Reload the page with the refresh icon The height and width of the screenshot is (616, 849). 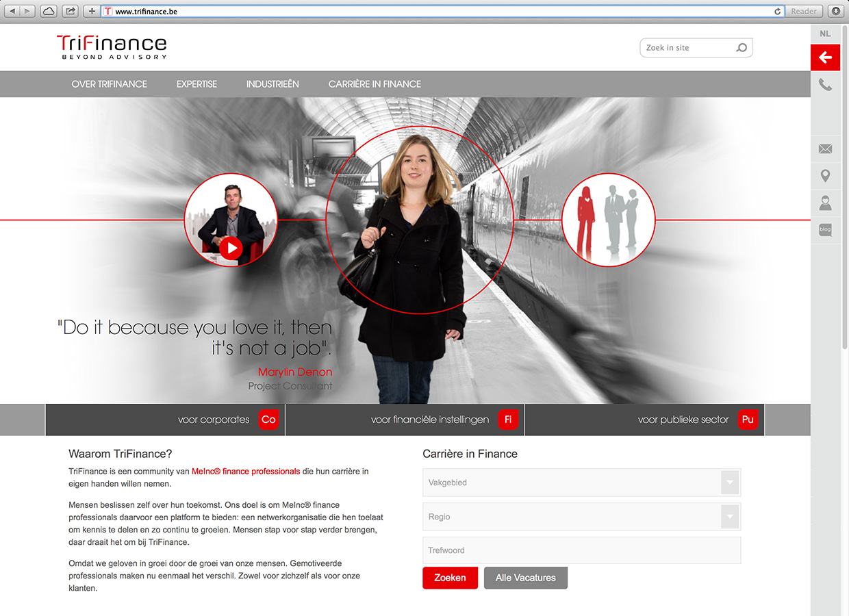coord(778,12)
